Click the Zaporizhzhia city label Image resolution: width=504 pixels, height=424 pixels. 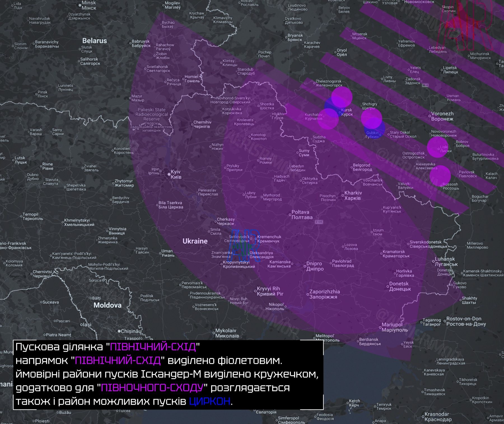pos(324,294)
